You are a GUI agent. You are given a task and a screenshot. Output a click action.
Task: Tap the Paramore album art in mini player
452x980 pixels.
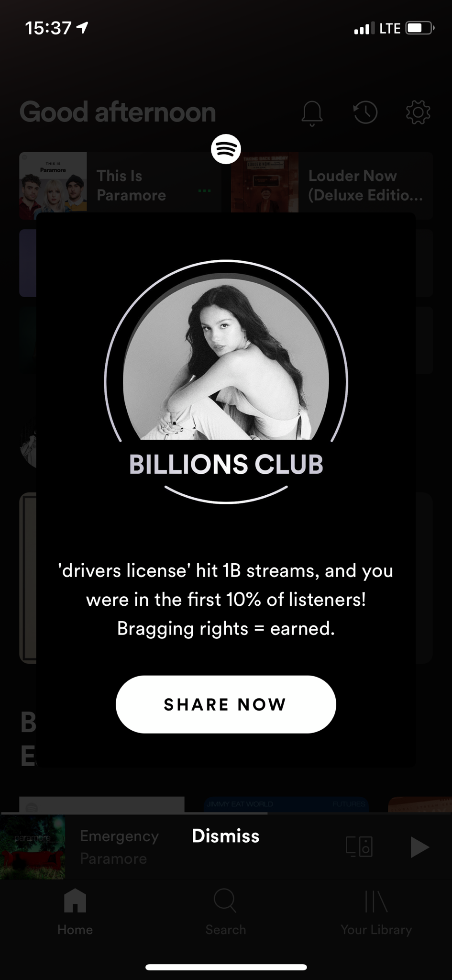coord(33,847)
